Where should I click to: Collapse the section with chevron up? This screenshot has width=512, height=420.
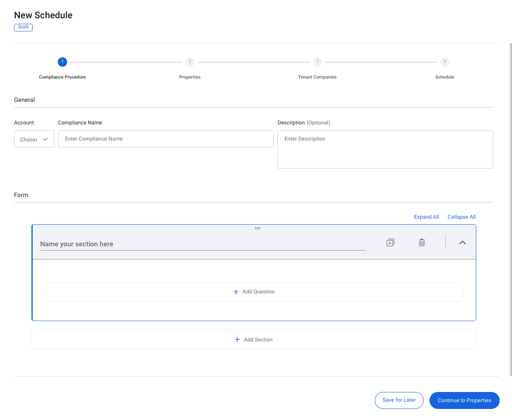coord(462,242)
